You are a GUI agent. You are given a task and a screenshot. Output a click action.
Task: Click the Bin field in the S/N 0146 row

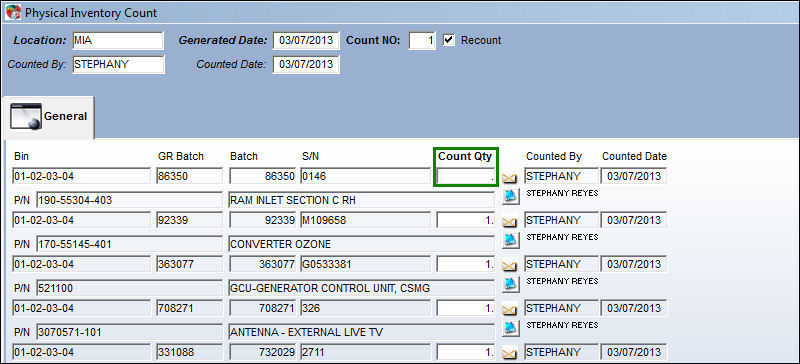[82, 177]
